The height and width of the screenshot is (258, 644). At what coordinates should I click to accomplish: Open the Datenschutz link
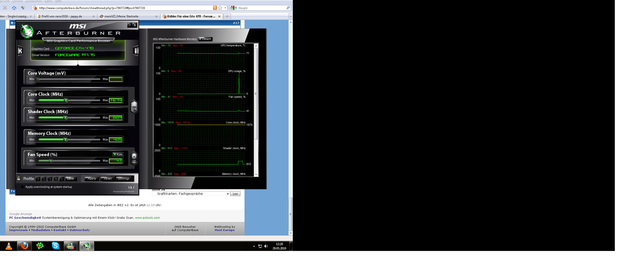80,230
